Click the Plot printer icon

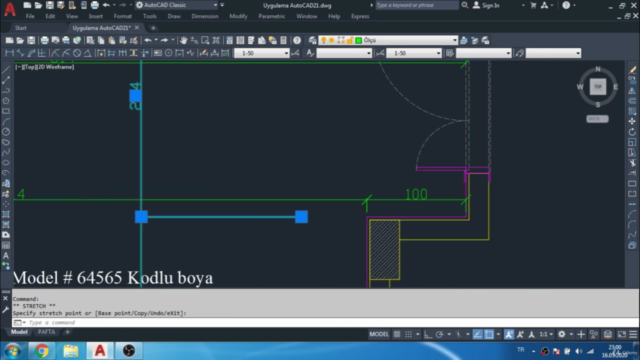pos(44,40)
